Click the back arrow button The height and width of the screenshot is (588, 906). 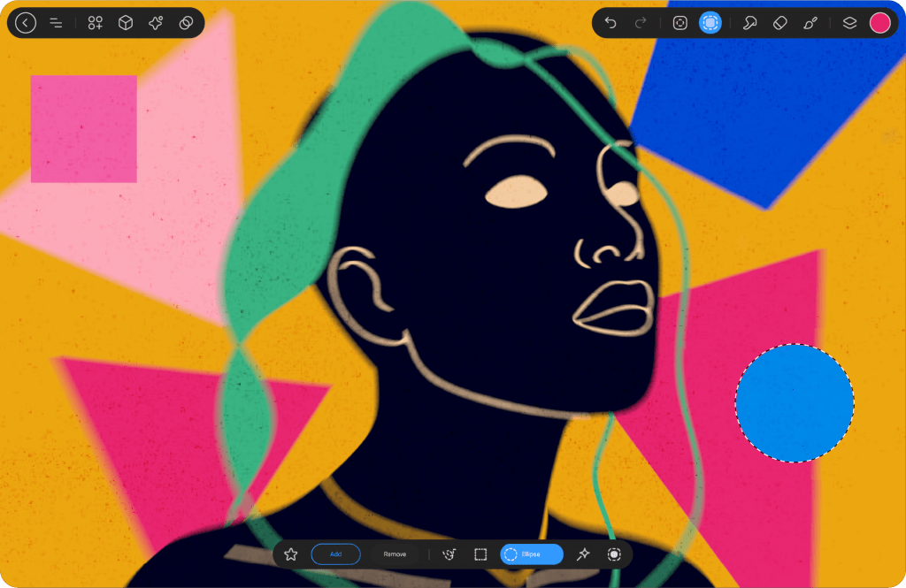coord(26,23)
